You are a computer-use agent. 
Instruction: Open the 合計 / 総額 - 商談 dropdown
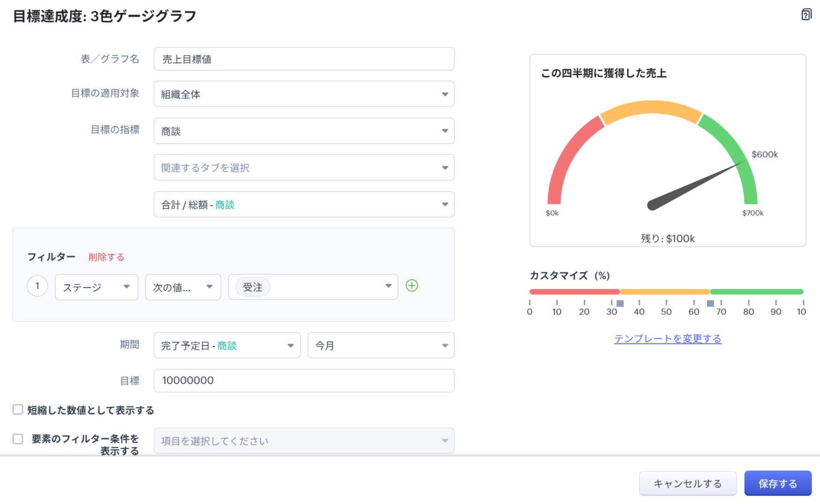[304, 205]
